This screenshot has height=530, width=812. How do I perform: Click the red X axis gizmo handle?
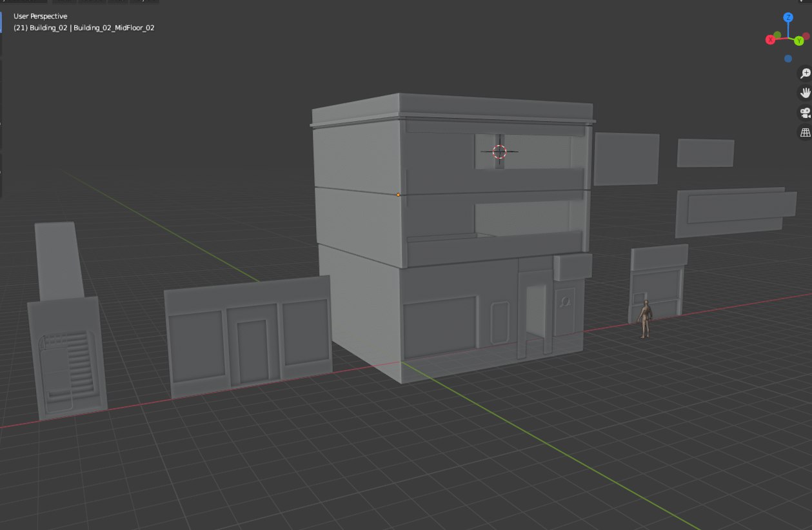(770, 40)
